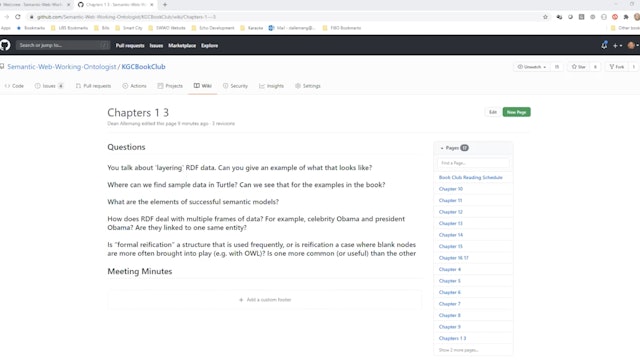Click Pull requests in the top navigation
640x360 pixels.
click(x=130, y=45)
